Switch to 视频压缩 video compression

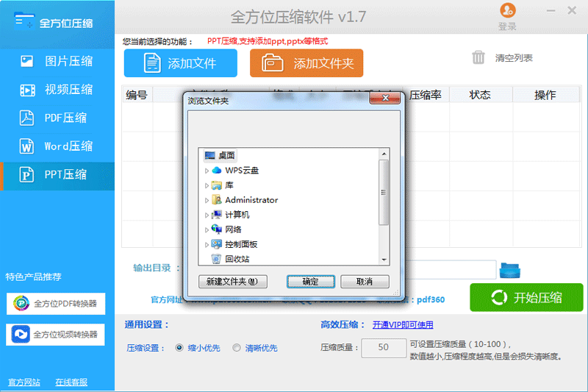pos(57,90)
